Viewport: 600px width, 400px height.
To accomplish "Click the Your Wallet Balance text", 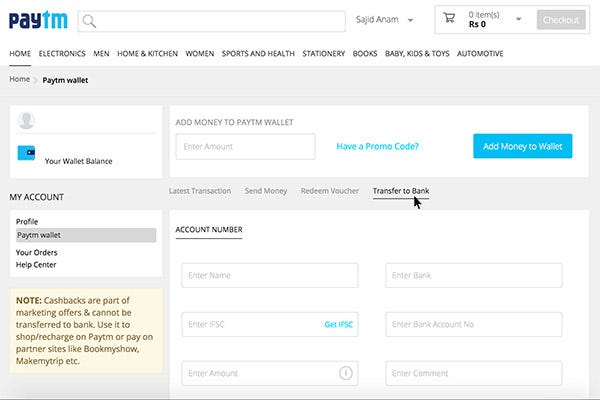I will point(78,161).
